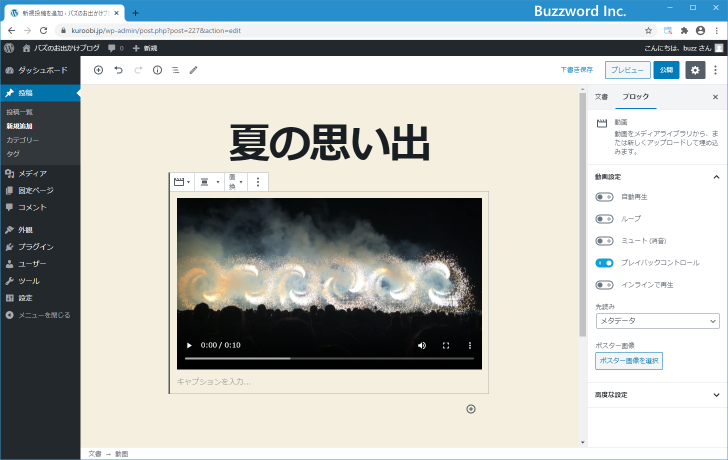Open ツール in the admin menu
This screenshot has height=460, width=728.
click(x=40, y=281)
